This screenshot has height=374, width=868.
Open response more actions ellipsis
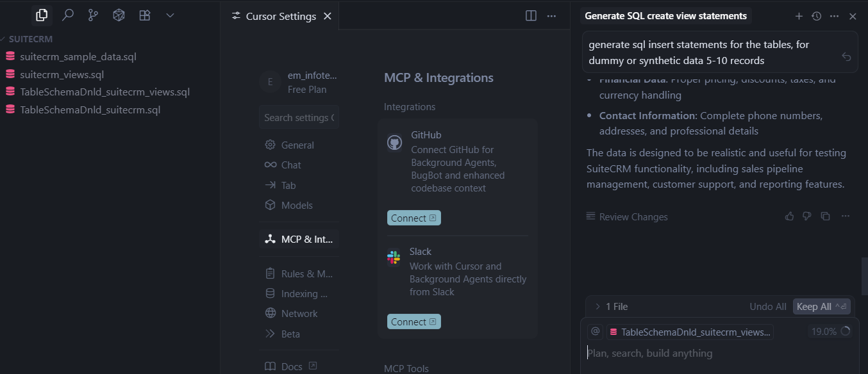pyautogui.click(x=846, y=216)
